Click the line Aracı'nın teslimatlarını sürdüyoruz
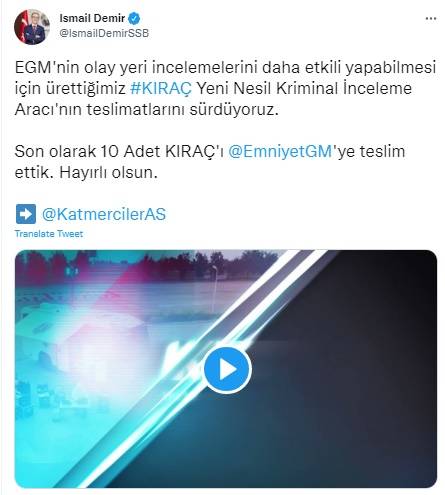The height and width of the screenshot is (495, 445). (x=146, y=109)
